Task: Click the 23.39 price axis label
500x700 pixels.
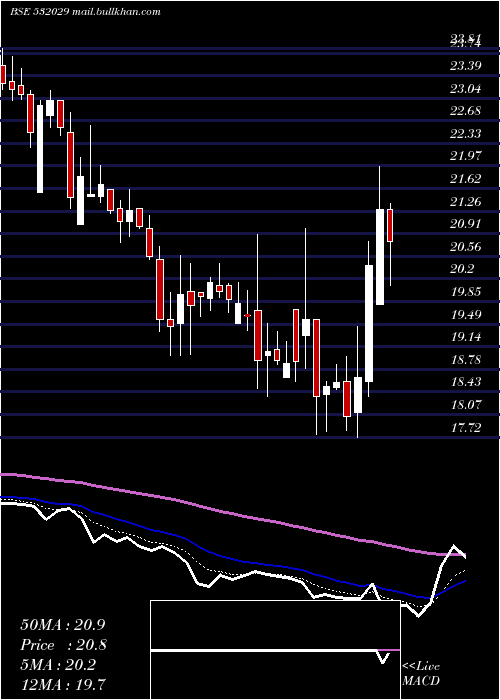Action: (466, 66)
